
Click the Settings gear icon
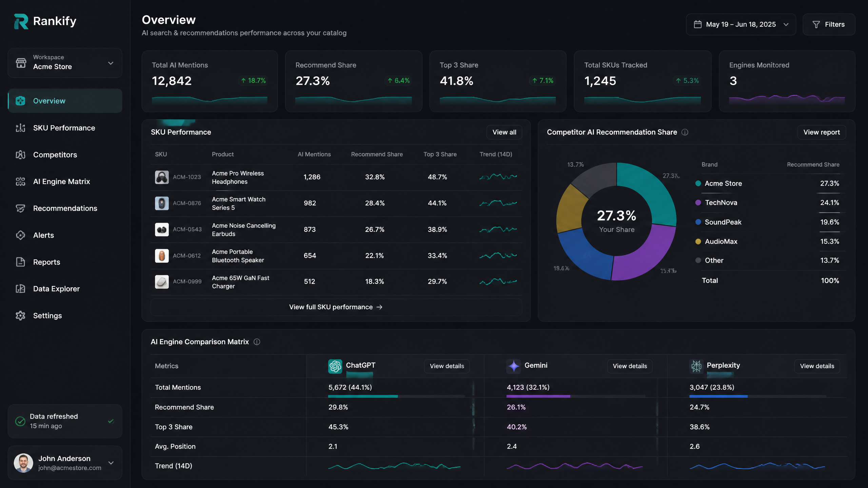(20, 316)
